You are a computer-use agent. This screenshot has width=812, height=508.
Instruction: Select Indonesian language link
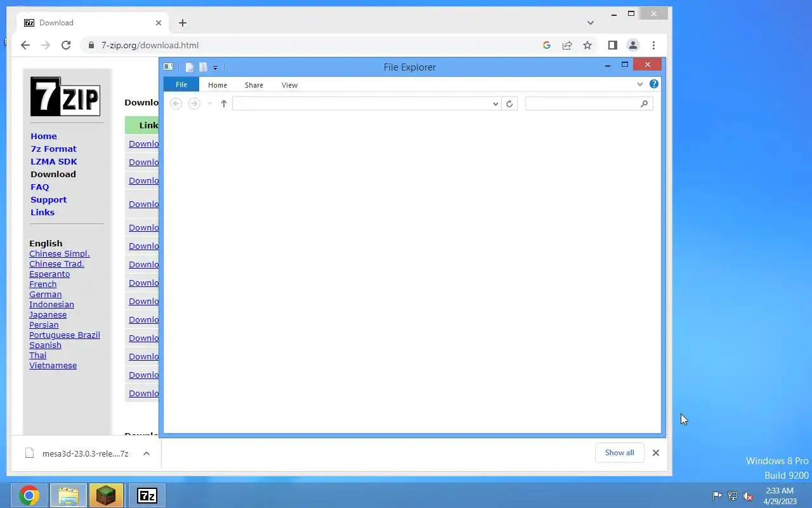(x=51, y=304)
